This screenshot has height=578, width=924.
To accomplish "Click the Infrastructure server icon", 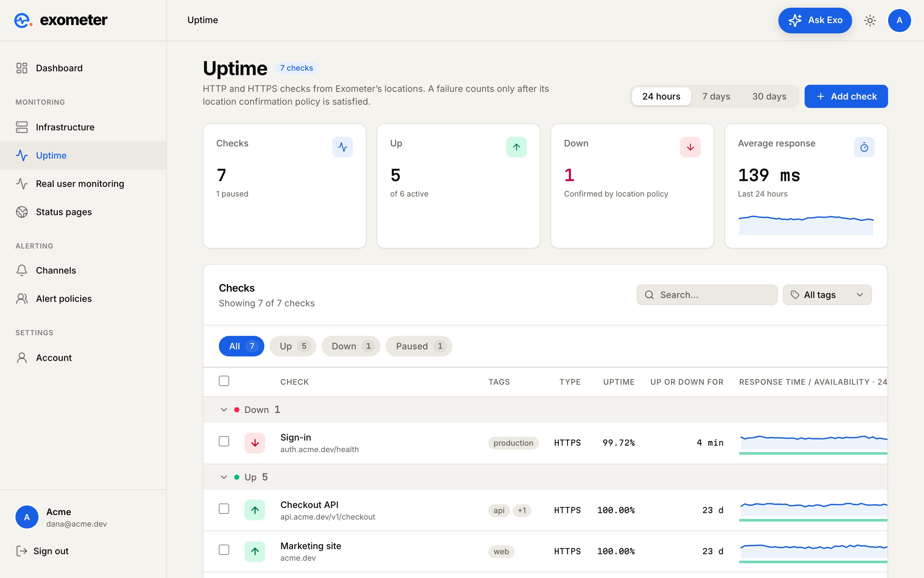I will point(22,127).
